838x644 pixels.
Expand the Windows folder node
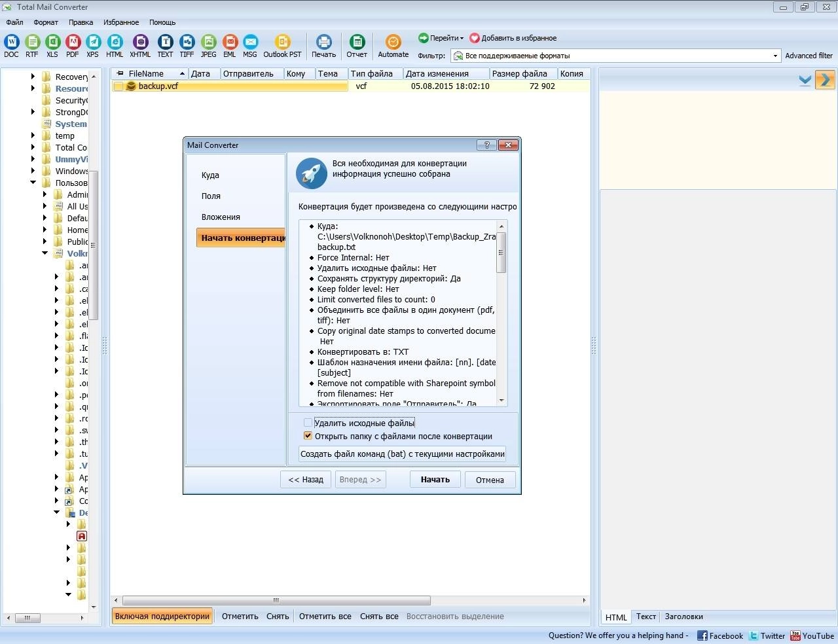[33, 171]
